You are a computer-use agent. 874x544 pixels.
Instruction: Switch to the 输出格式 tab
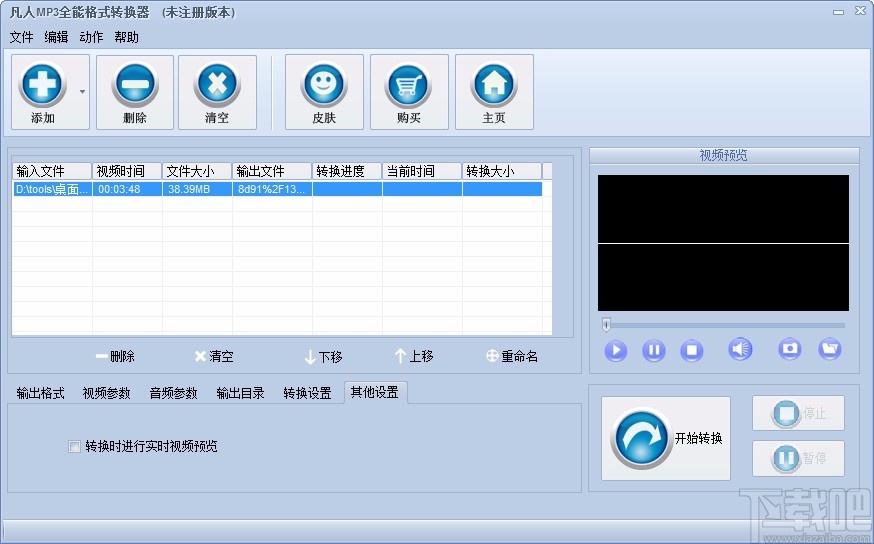(x=41, y=393)
